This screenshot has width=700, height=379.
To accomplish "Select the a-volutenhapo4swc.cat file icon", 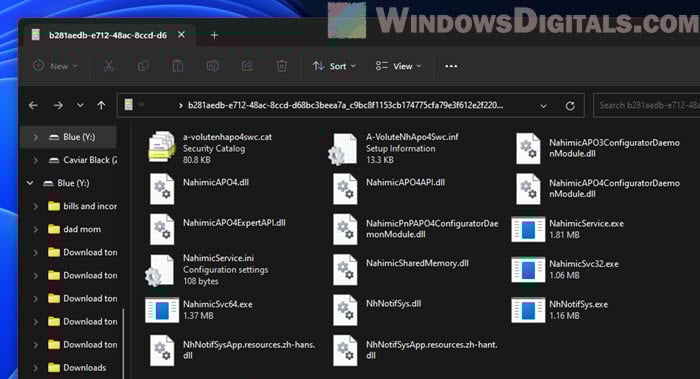I will click(x=162, y=147).
